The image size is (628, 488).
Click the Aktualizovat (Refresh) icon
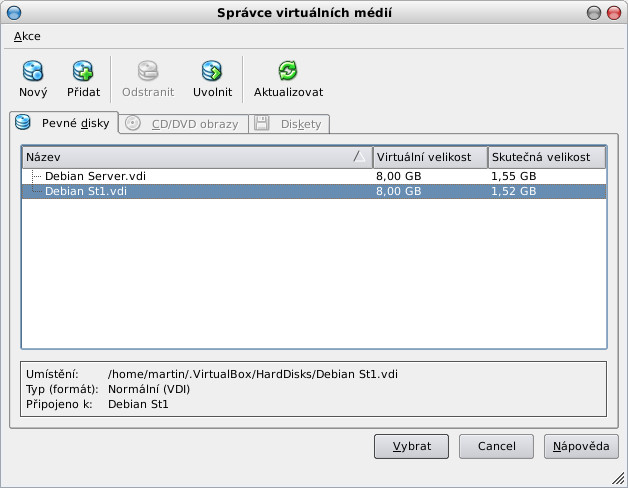(x=288, y=71)
